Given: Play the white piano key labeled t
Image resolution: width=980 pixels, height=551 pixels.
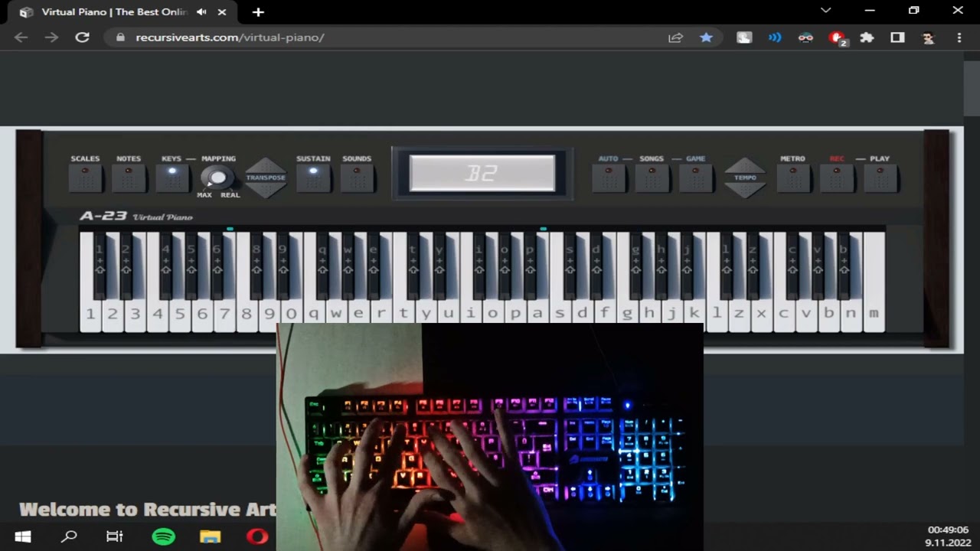Looking at the screenshot, I should pos(403,314).
